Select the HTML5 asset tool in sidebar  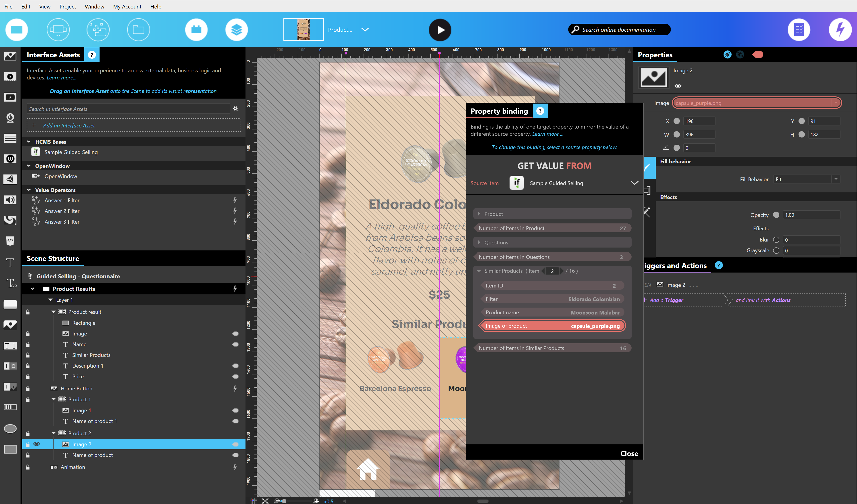point(10,241)
